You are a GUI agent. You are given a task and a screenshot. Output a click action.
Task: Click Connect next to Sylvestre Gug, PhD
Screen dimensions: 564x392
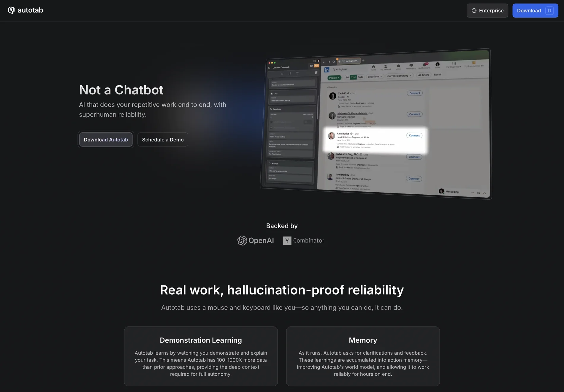pyautogui.click(x=414, y=157)
